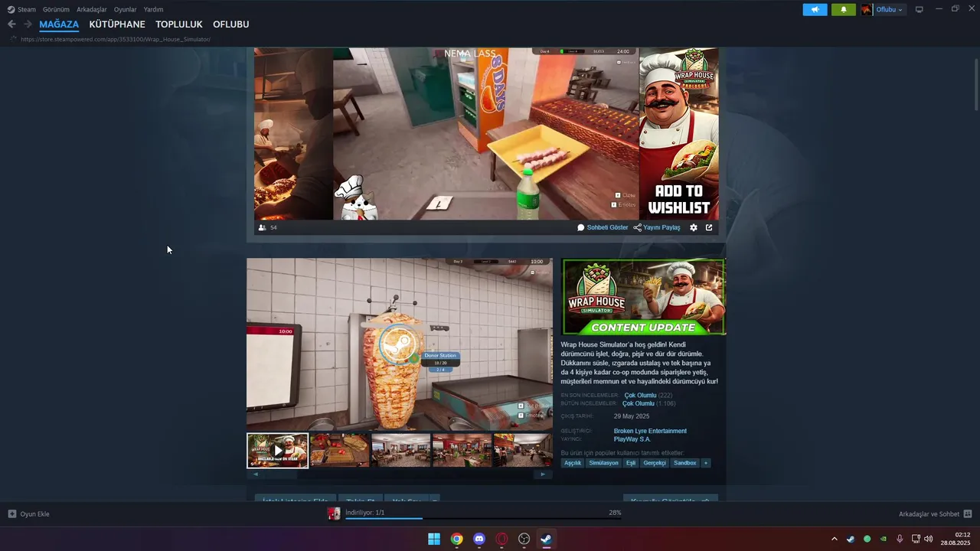Click the Steam logo in menu bar
Screen dimensions: 980x551
(11, 9)
